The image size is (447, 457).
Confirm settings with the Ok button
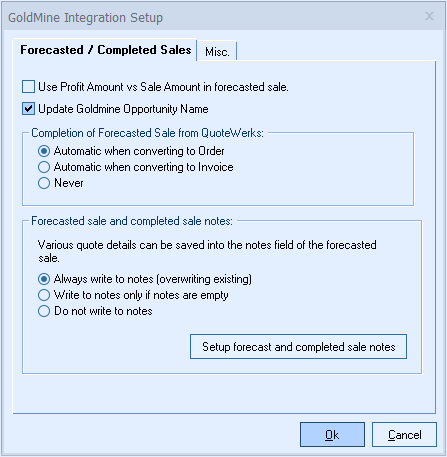tap(332, 435)
